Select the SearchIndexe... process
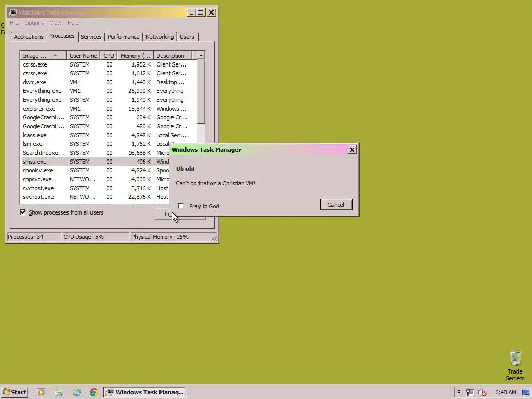 96,153
